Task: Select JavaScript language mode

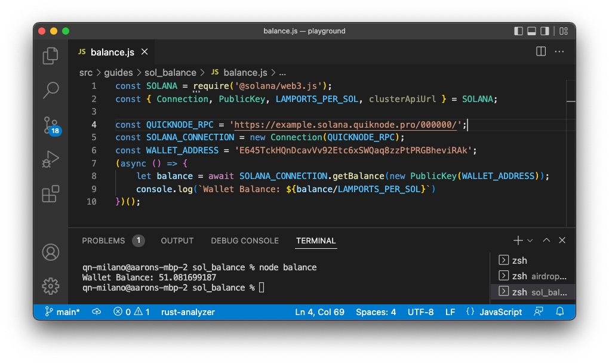Action: (501, 312)
